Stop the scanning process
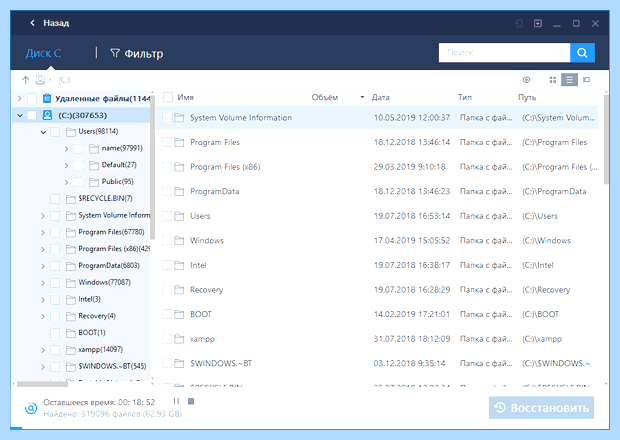 point(191,401)
